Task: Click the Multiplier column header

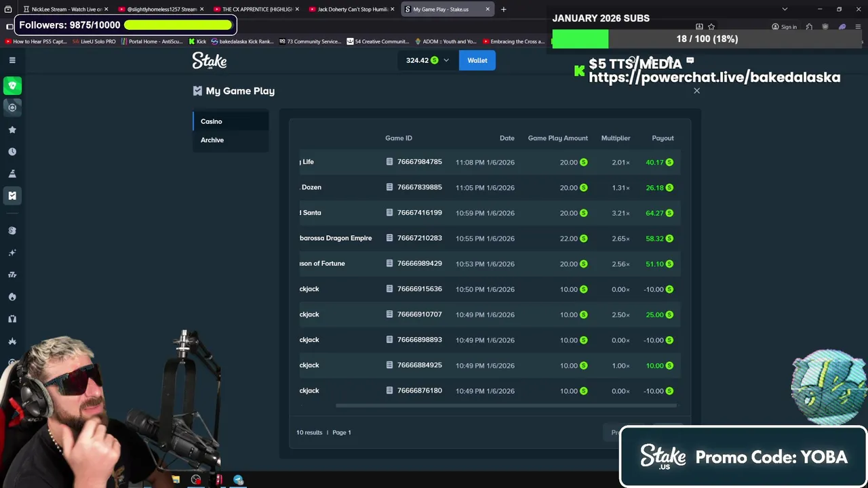Action: click(x=616, y=138)
